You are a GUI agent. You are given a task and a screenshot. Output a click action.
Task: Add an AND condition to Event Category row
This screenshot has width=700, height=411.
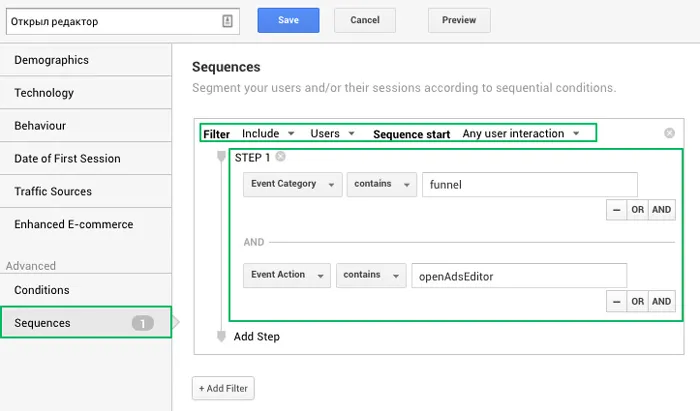(x=662, y=210)
